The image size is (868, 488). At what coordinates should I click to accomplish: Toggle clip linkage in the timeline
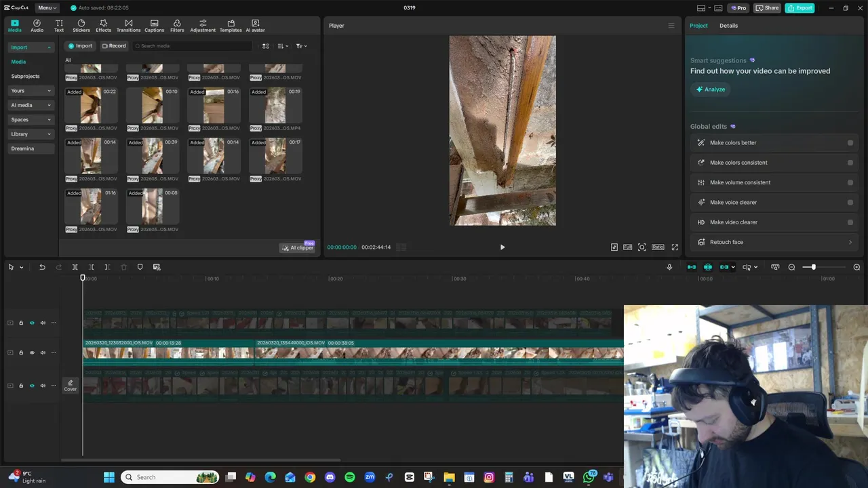(x=724, y=267)
